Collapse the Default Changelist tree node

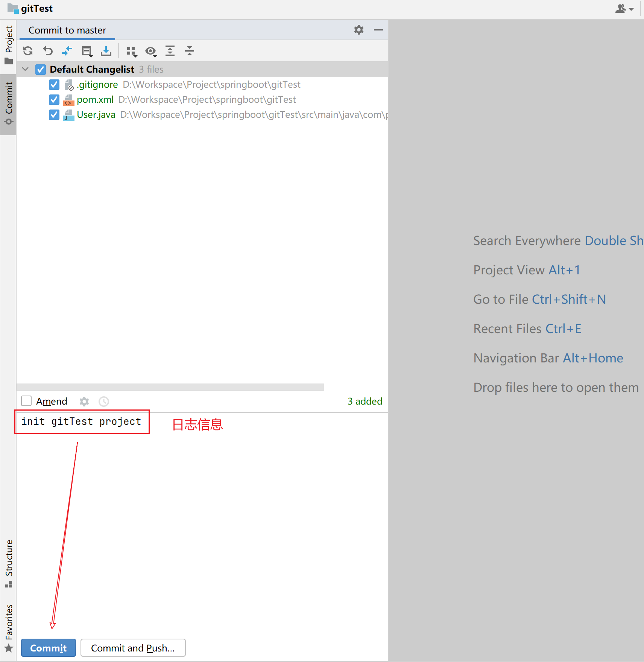tap(26, 69)
